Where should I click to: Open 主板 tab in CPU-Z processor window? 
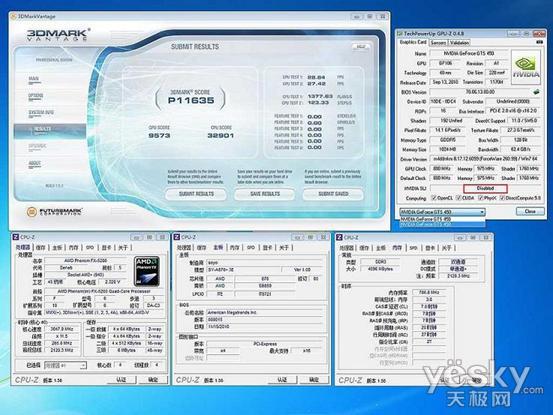57,248
